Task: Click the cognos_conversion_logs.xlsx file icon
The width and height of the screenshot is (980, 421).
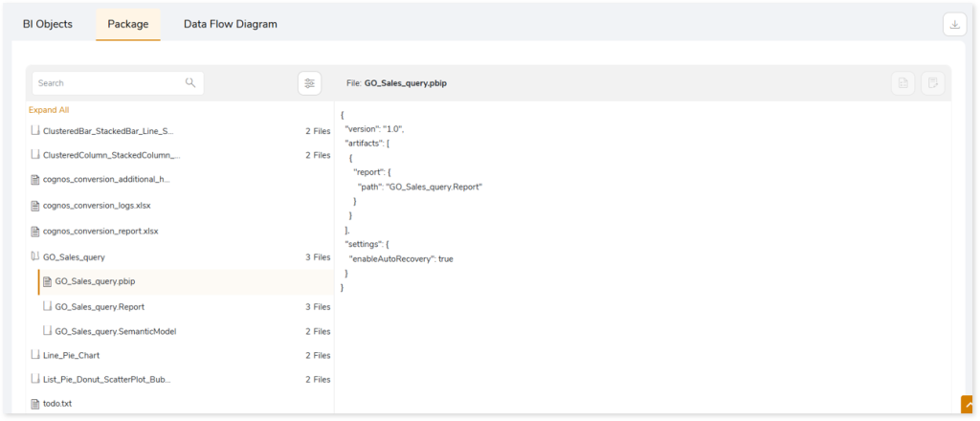Action: click(x=35, y=206)
